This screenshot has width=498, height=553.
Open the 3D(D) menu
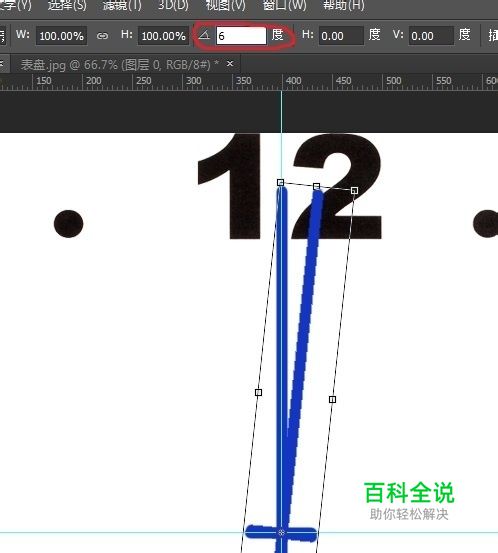[173, 5]
